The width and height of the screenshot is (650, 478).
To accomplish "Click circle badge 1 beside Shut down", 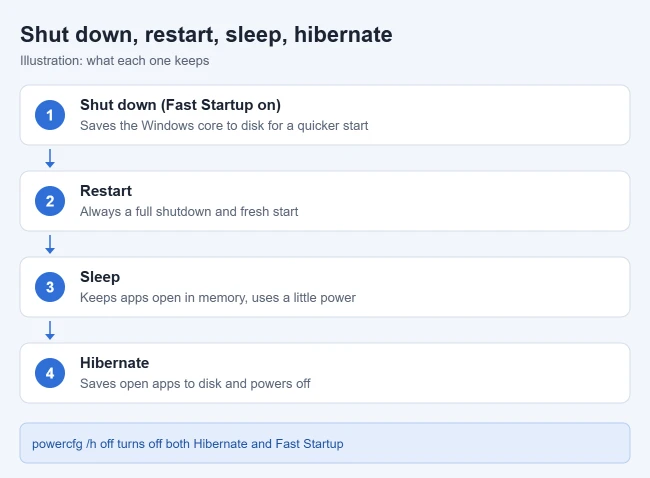I will coord(50,115).
